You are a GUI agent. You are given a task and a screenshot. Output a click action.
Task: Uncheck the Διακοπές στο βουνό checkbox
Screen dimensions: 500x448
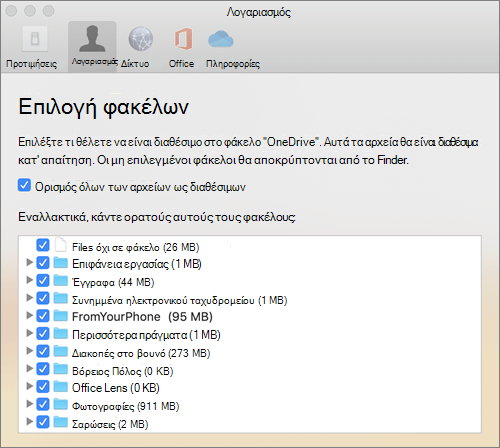(x=43, y=351)
